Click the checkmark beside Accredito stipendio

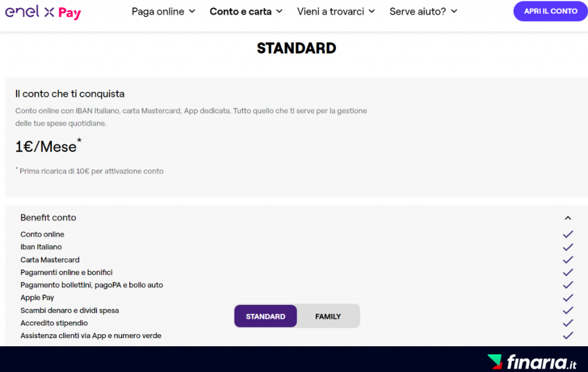click(568, 323)
